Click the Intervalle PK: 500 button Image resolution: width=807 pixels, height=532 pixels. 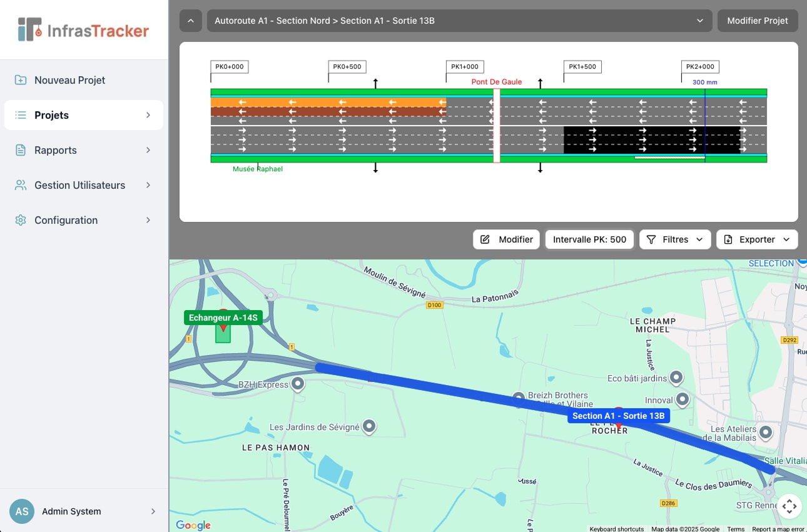(589, 239)
